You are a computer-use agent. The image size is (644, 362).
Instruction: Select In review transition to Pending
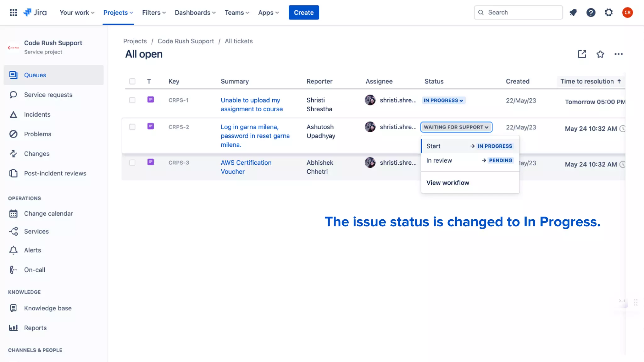pyautogui.click(x=470, y=161)
